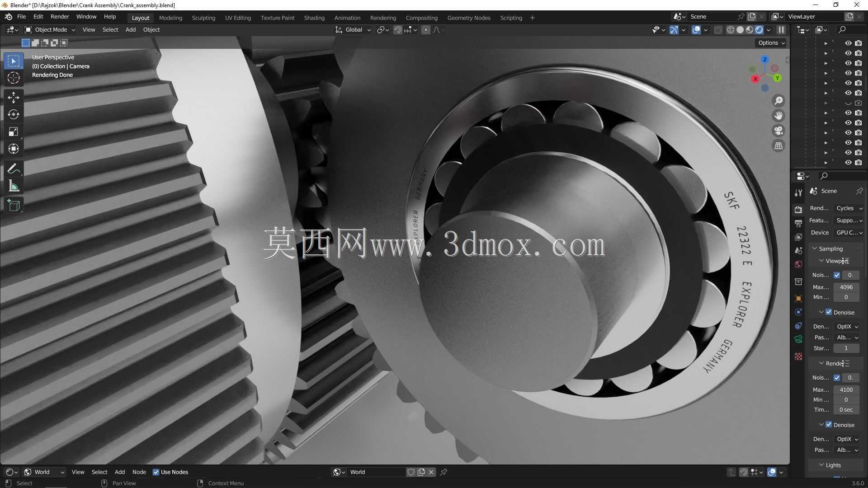868x488 pixels.
Task: Click the Z axis on navigation gizmo
Action: (765, 60)
